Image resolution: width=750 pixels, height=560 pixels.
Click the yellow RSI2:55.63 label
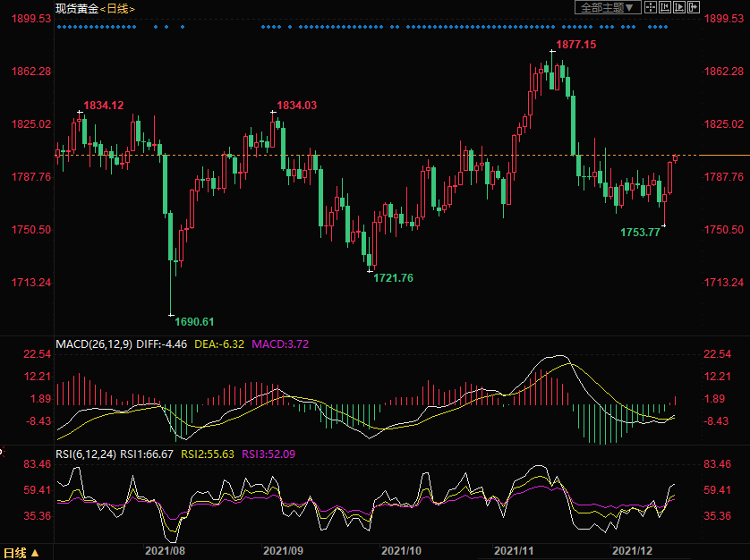point(208,454)
